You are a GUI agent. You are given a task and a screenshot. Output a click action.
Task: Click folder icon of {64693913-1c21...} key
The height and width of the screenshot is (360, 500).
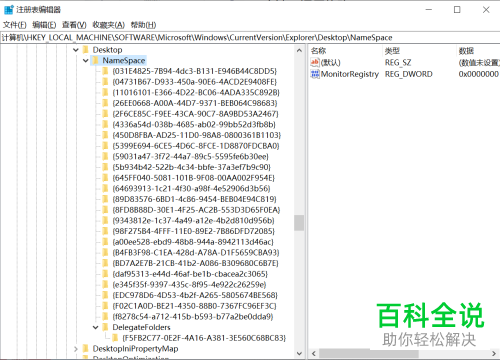click(x=105, y=188)
